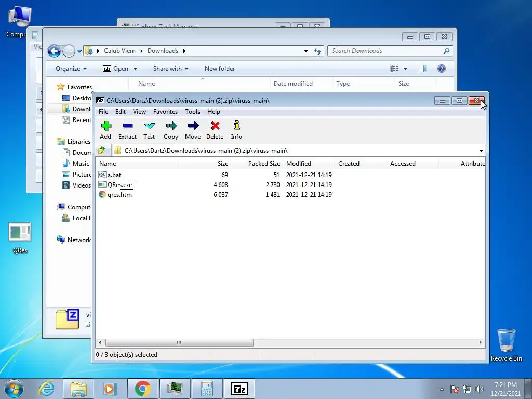
Task: Click the 7-Zip taskbar button
Action: tap(239, 389)
